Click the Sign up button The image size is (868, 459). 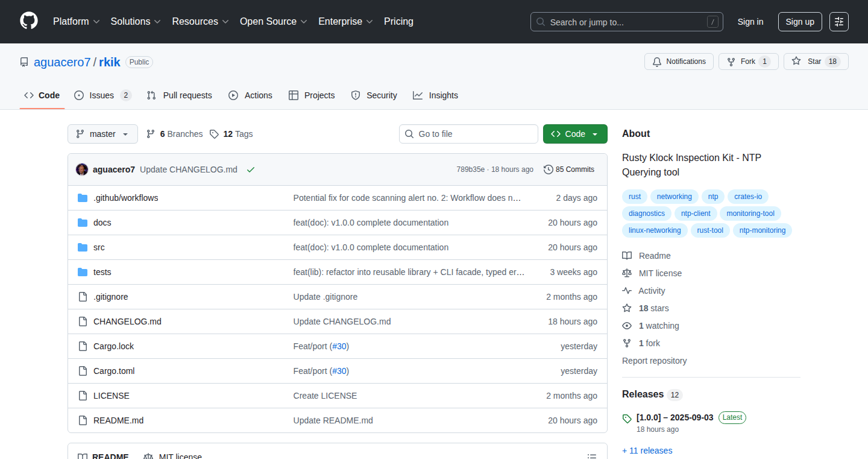pyautogui.click(x=800, y=22)
